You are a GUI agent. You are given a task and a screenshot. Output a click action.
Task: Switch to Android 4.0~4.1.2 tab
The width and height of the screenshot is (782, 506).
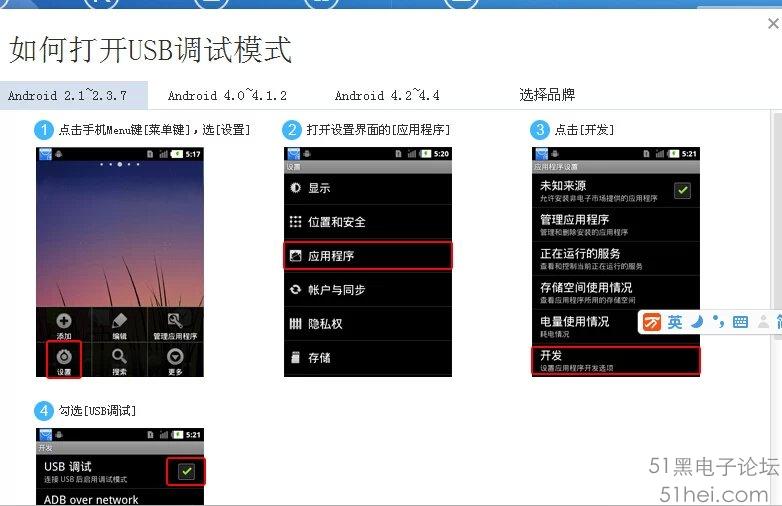click(x=227, y=95)
